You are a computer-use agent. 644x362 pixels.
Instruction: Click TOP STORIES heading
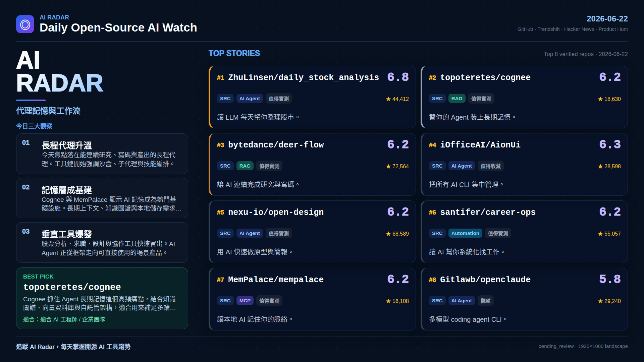coord(234,53)
